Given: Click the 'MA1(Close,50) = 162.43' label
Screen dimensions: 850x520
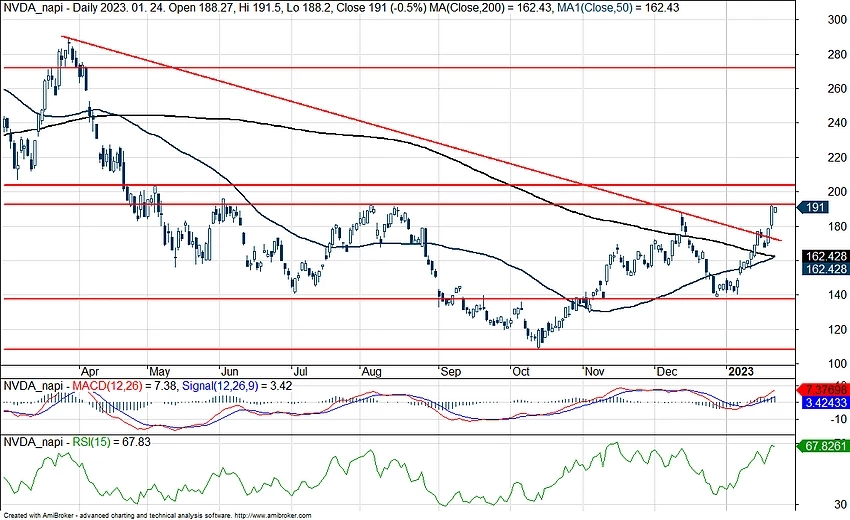Looking at the screenshot, I should tap(618, 8).
